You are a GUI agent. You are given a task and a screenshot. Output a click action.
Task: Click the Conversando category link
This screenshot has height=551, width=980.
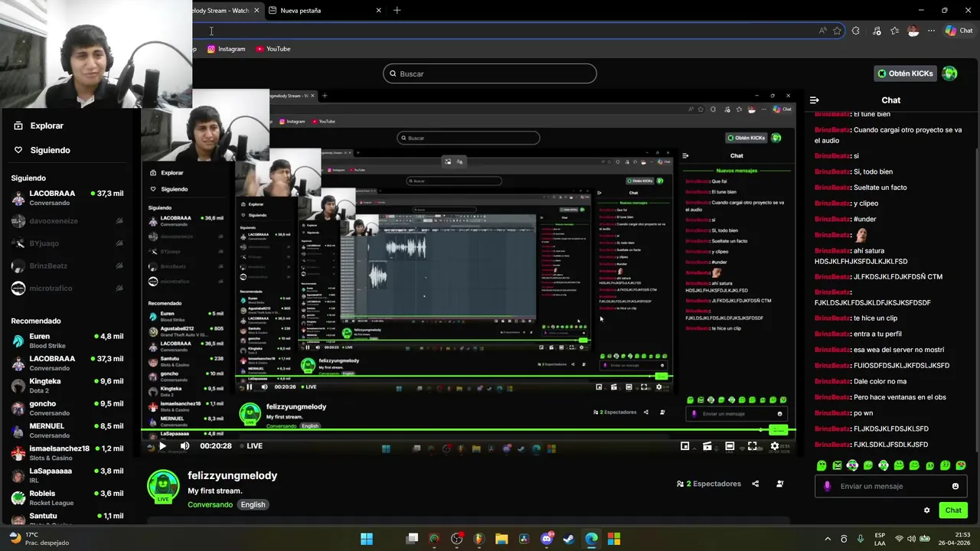210,504
